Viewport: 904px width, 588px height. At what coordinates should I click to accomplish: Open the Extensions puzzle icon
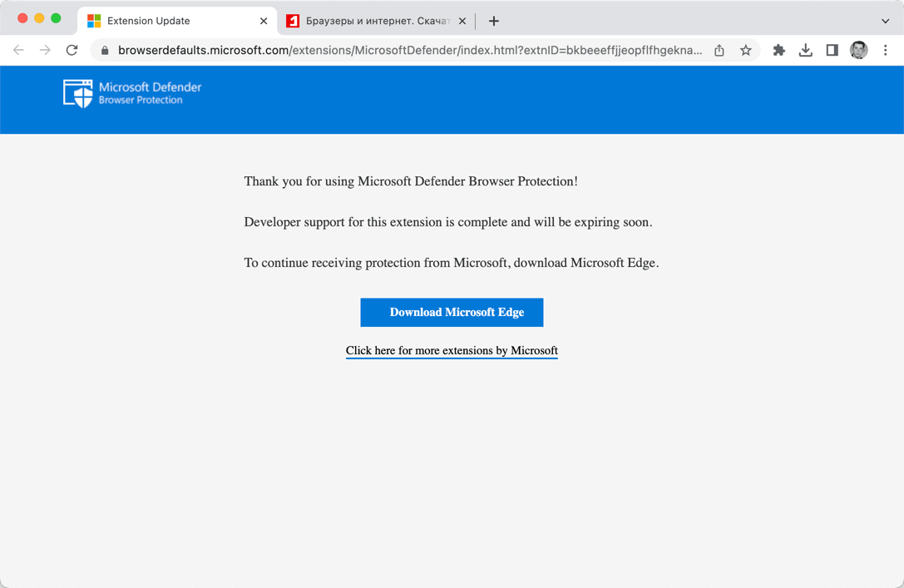point(779,51)
